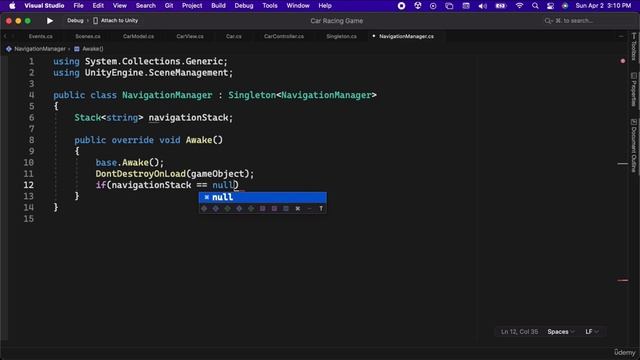
Task: Open the View menu
Action: (x=120, y=6)
